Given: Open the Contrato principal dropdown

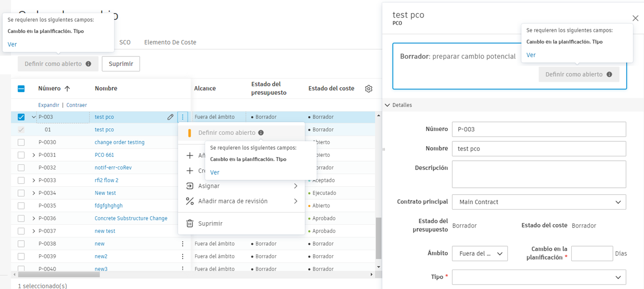Looking at the screenshot, I should pos(539,202).
